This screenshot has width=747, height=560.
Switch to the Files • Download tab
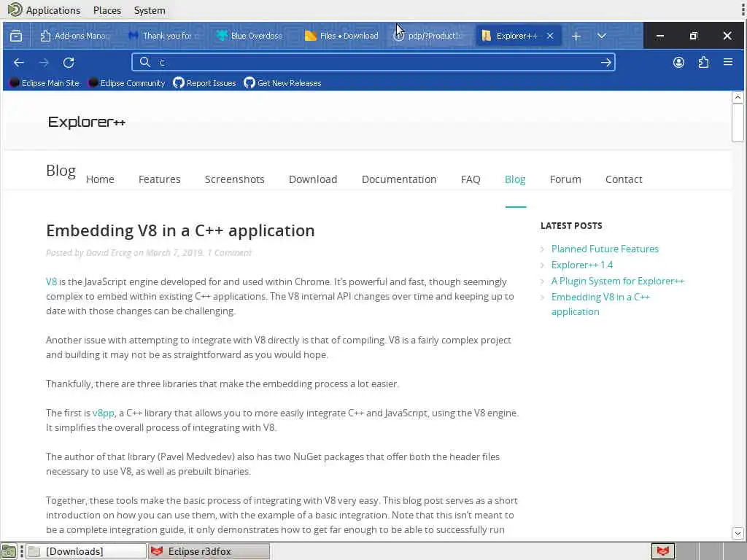pyautogui.click(x=341, y=36)
